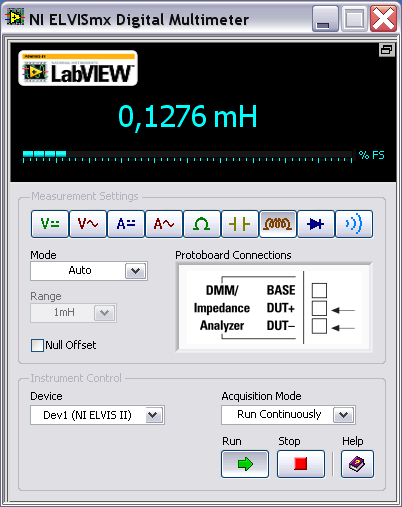Click the Measurement Settings group label
Viewport: 402px width, 507px height.
click(x=85, y=196)
